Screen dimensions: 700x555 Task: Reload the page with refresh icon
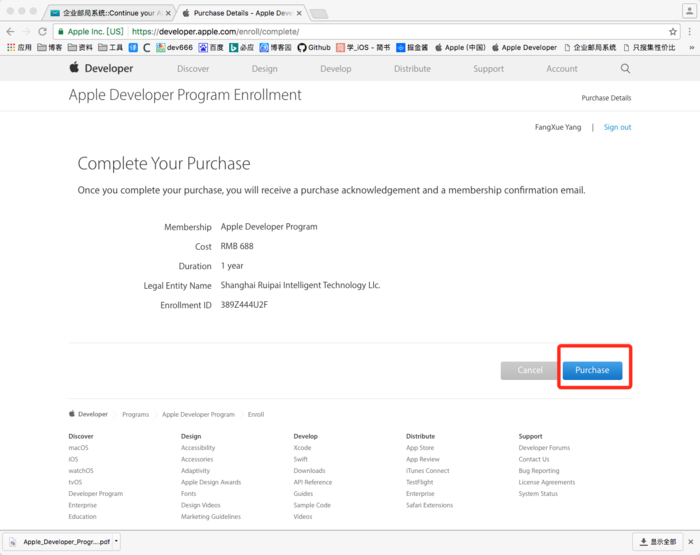click(42, 32)
